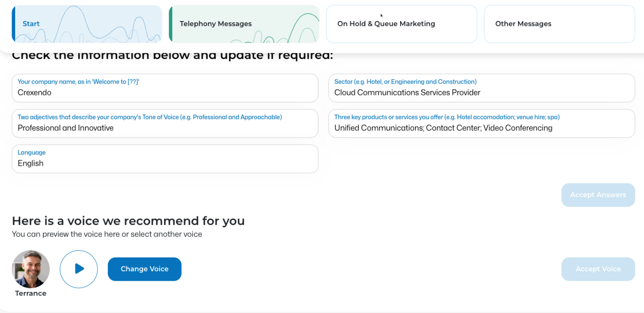This screenshot has width=644, height=313.
Task: Click the 'You can preview the voice here' text
Action: [x=107, y=234]
